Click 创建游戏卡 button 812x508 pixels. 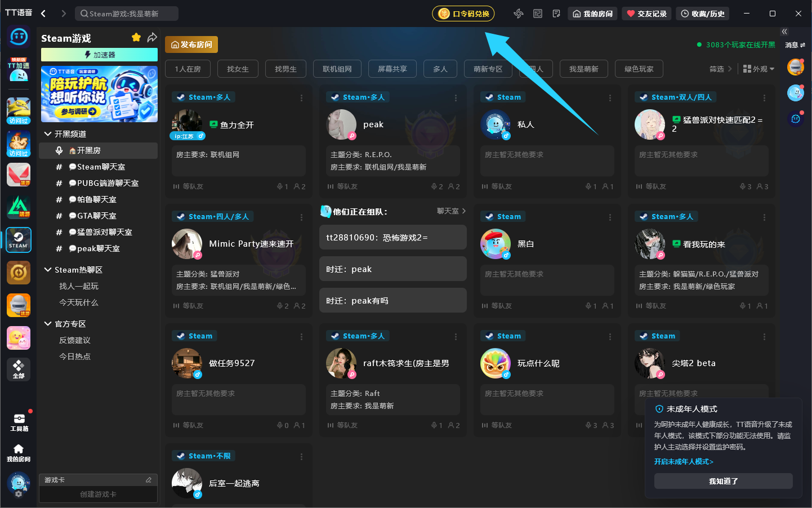(x=98, y=494)
